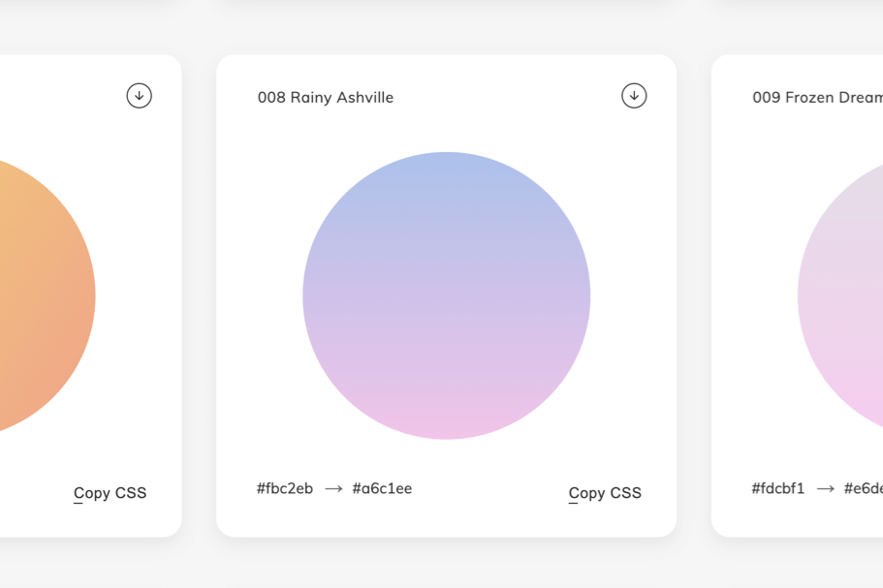This screenshot has width=883, height=588.
Task: Click the partially visible #e6de hex code
Action: (864, 488)
